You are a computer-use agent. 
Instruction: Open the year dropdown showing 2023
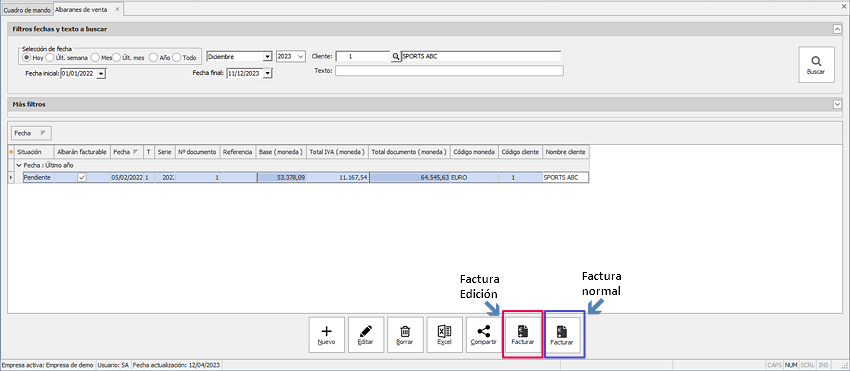click(301, 56)
